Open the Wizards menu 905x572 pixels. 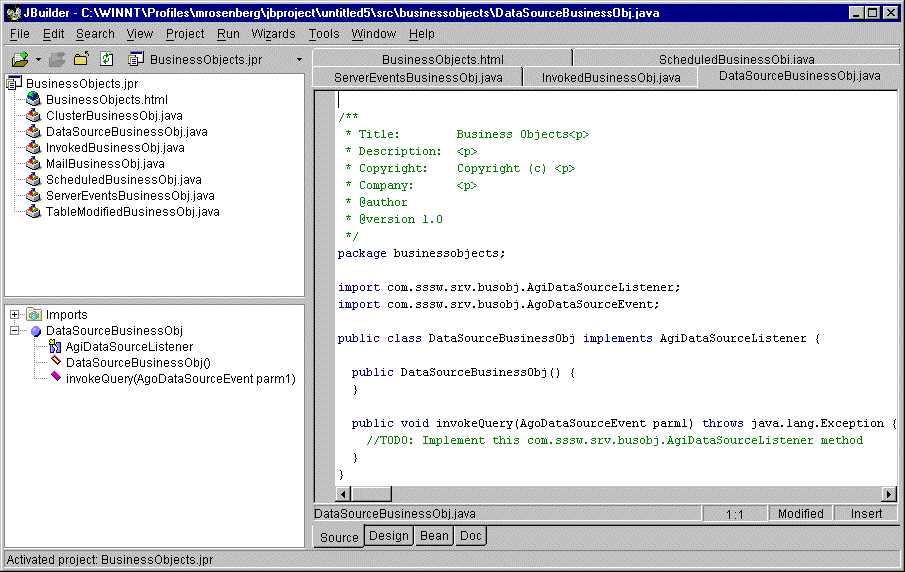point(273,34)
